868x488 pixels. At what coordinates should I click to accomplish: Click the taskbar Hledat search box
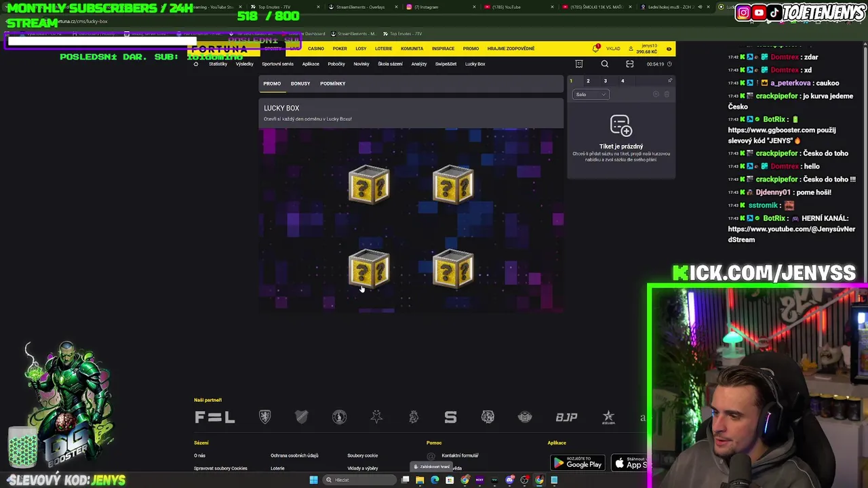[x=359, y=480]
